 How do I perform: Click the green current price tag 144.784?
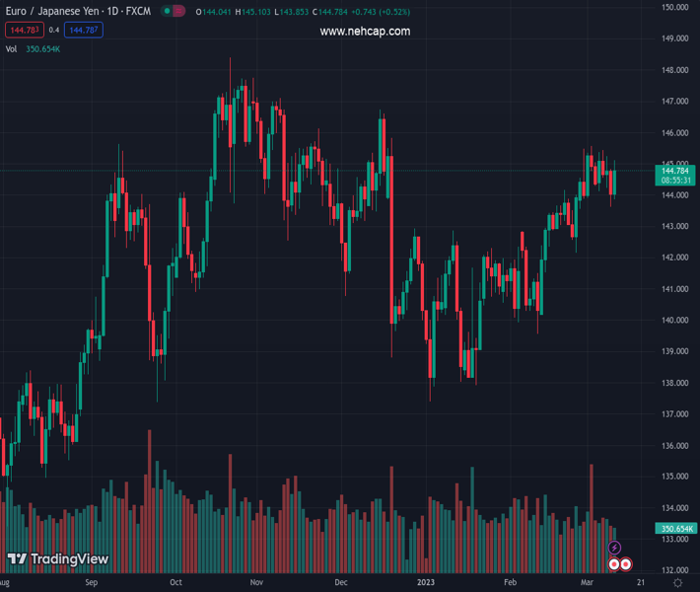click(675, 171)
